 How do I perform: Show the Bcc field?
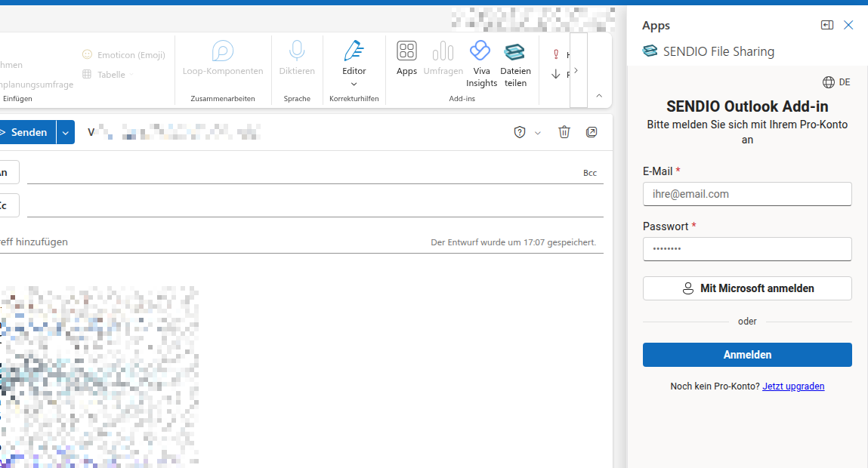[x=590, y=173]
